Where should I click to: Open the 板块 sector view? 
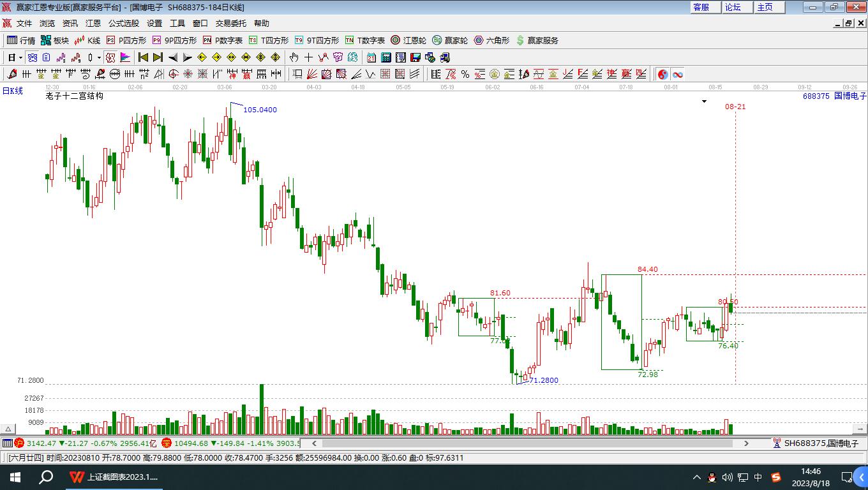55,40
